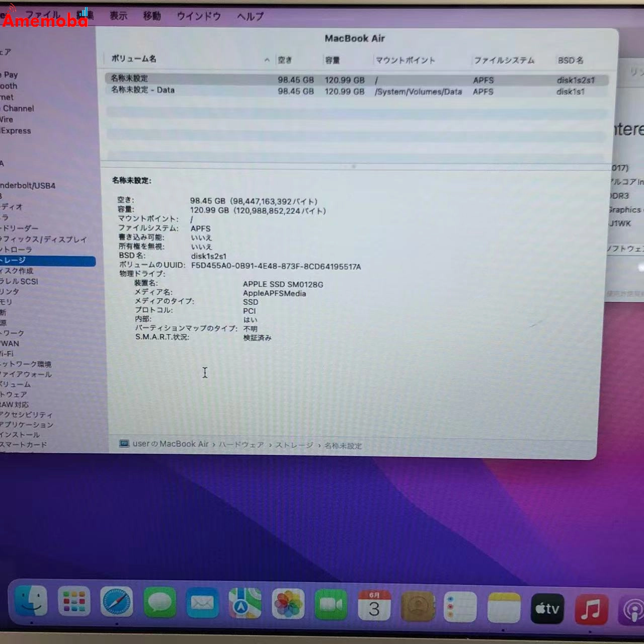The width and height of the screenshot is (644, 644).
Task: Open Calendar showing June 3
Action: [x=374, y=606]
